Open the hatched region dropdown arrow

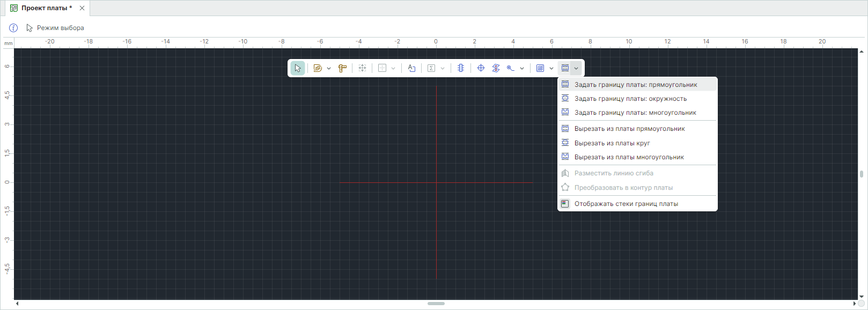551,69
